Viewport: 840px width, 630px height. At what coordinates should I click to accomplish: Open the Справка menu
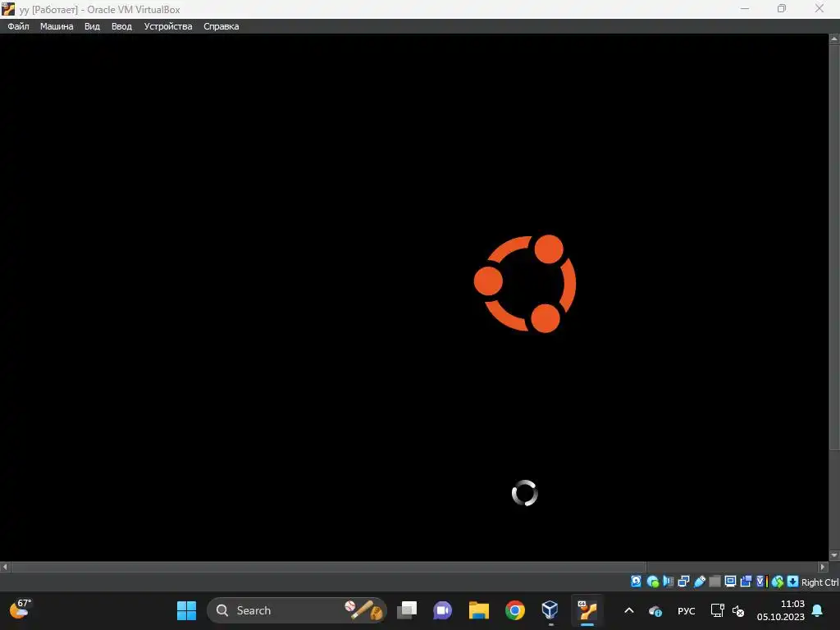(x=221, y=26)
